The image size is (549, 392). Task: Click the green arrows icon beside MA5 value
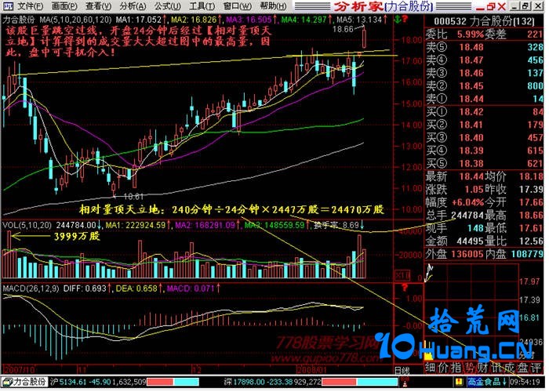coord(398,20)
